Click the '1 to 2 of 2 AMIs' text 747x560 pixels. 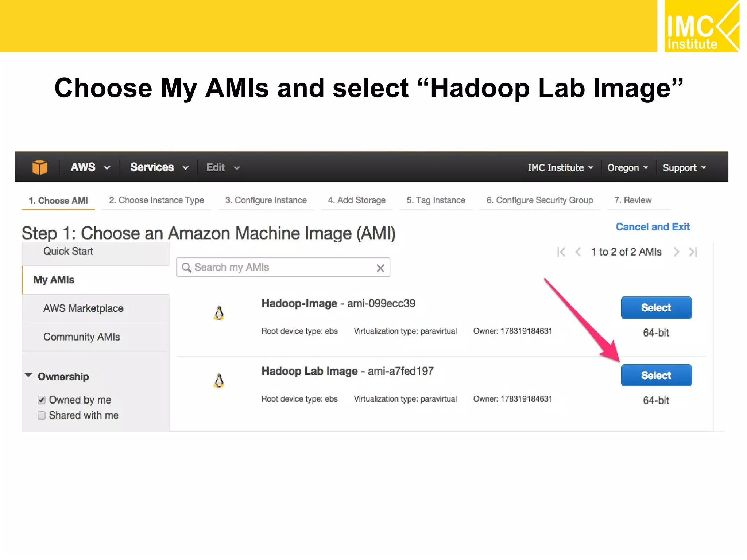(x=626, y=252)
